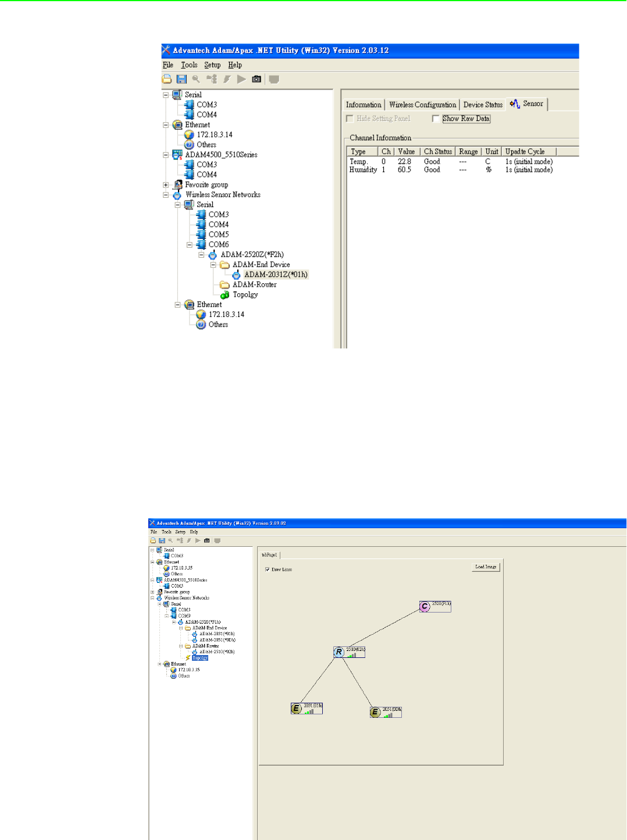The image size is (627, 840).
Task: Open File menu in upper window
Action: (168, 65)
